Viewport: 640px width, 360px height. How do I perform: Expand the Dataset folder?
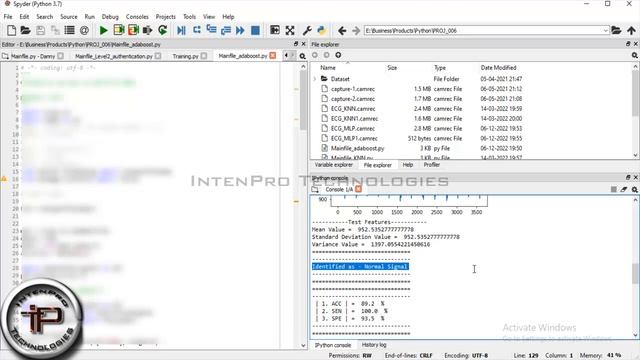coord(315,79)
